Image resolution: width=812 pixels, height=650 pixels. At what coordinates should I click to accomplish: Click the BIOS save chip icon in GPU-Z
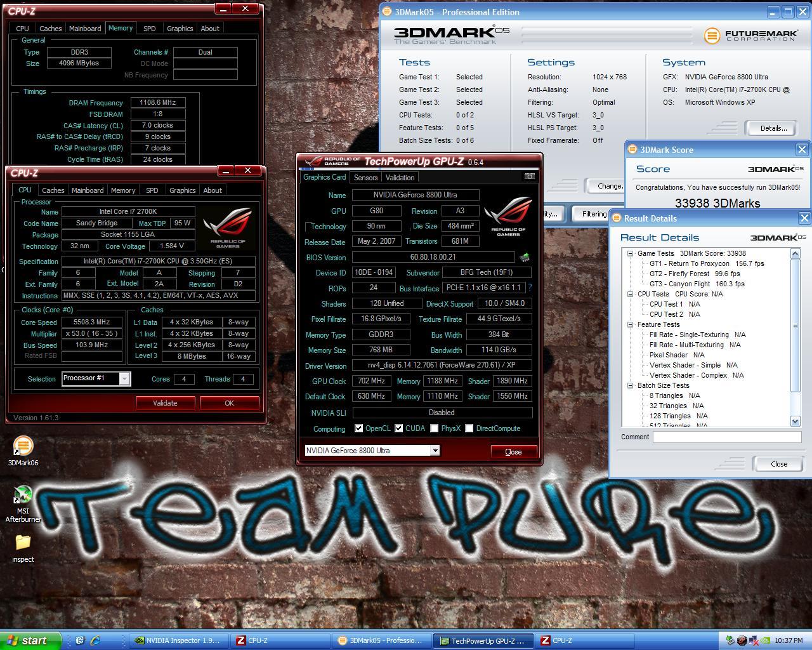coord(525,257)
